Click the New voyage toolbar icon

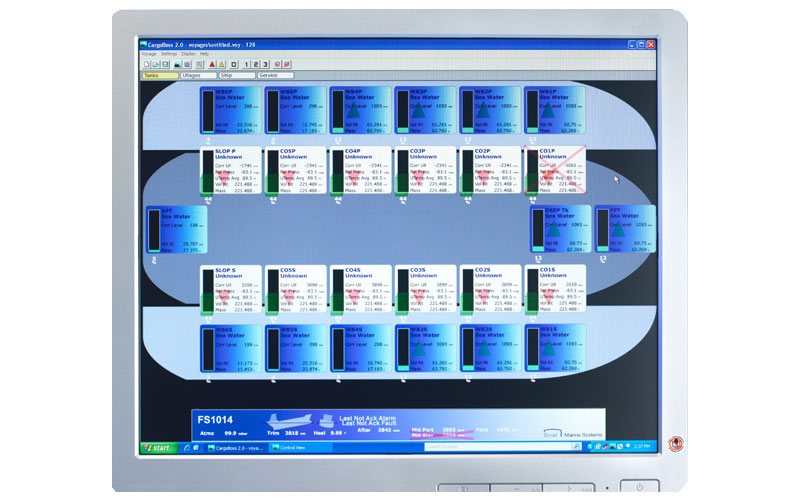point(146,64)
